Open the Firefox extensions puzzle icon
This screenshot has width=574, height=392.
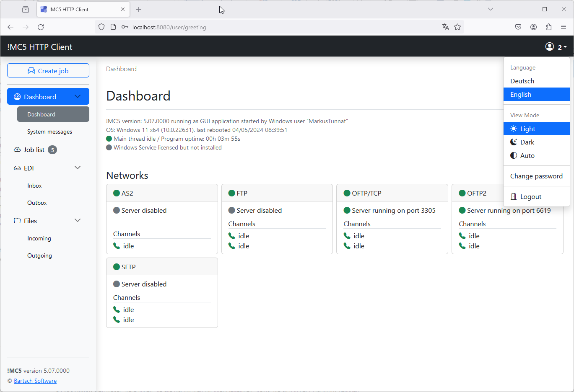(548, 27)
